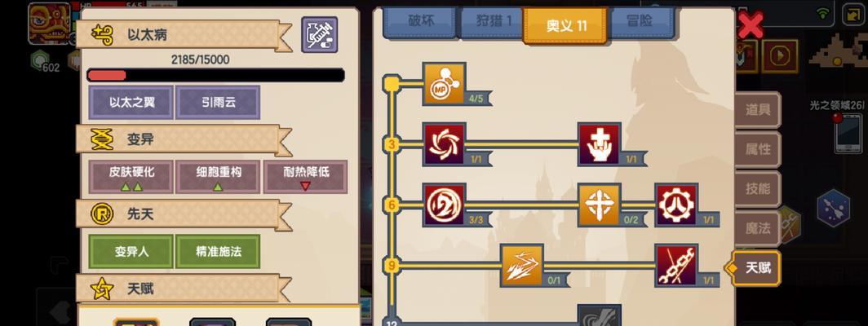Tap the gear emblem talent icon
Screen dimensions: 868x326
[x=676, y=205]
